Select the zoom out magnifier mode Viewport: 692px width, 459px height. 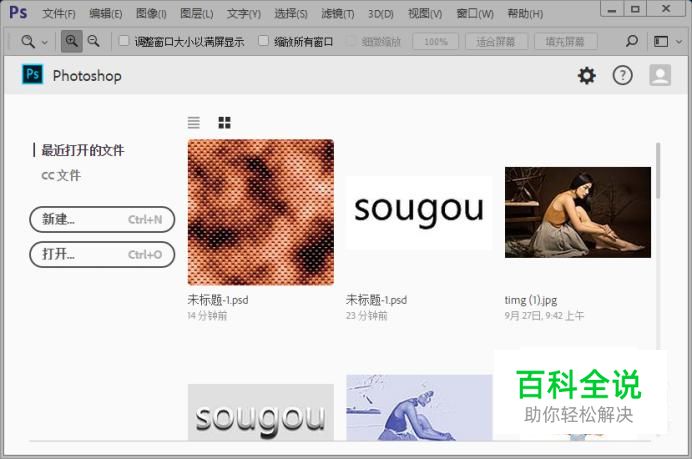tap(94, 41)
